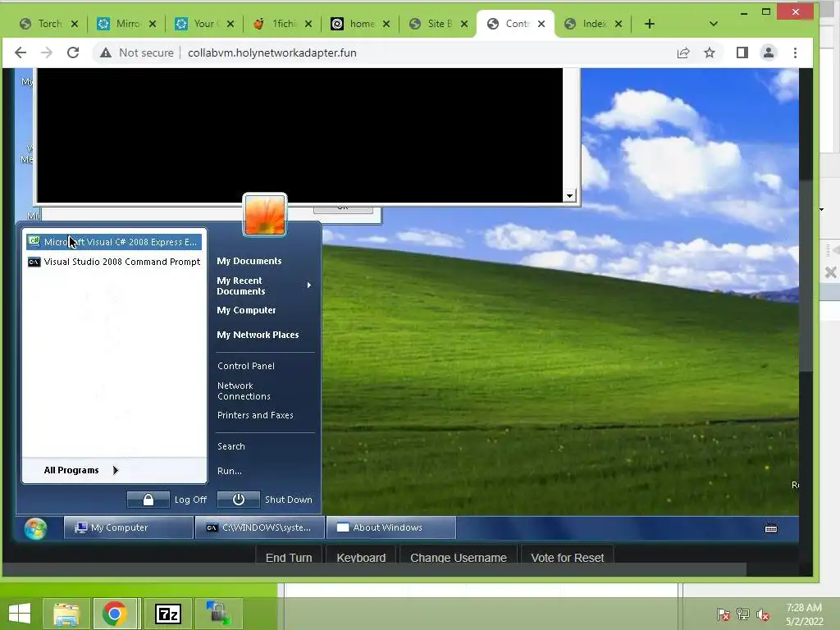Click the 7:28 AM system clock
This screenshot has height=630, width=840.
804,608
